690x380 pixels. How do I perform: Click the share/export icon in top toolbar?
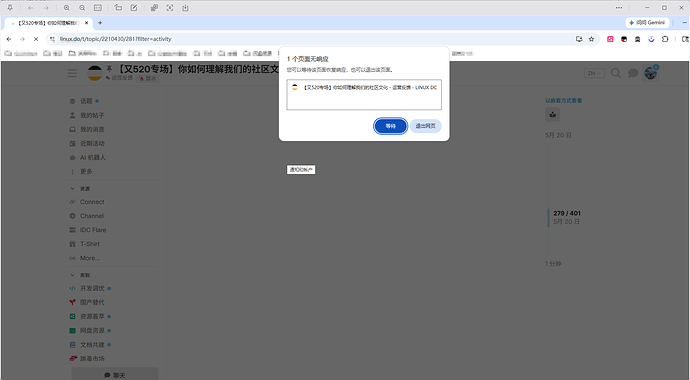click(185, 8)
